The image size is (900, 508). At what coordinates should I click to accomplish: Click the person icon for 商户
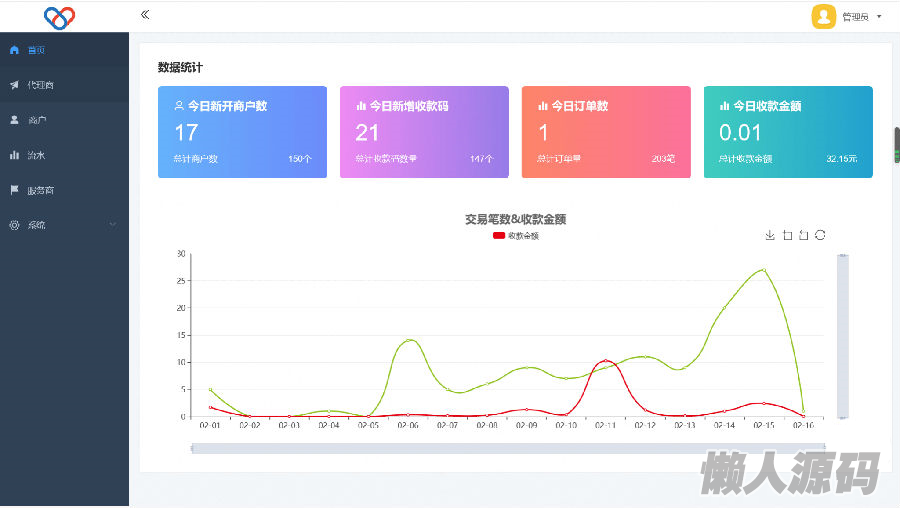(x=14, y=120)
